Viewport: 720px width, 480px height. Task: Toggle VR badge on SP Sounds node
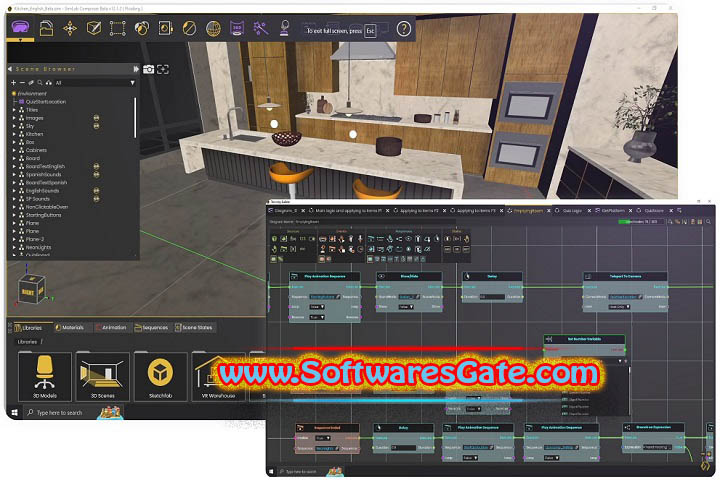coord(96,199)
